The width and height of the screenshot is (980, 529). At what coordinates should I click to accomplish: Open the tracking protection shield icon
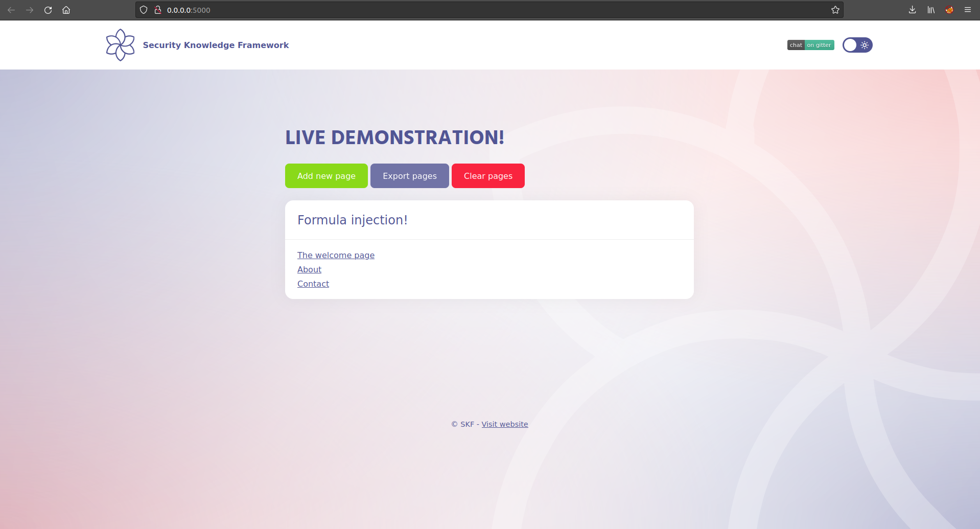click(x=144, y=10)
